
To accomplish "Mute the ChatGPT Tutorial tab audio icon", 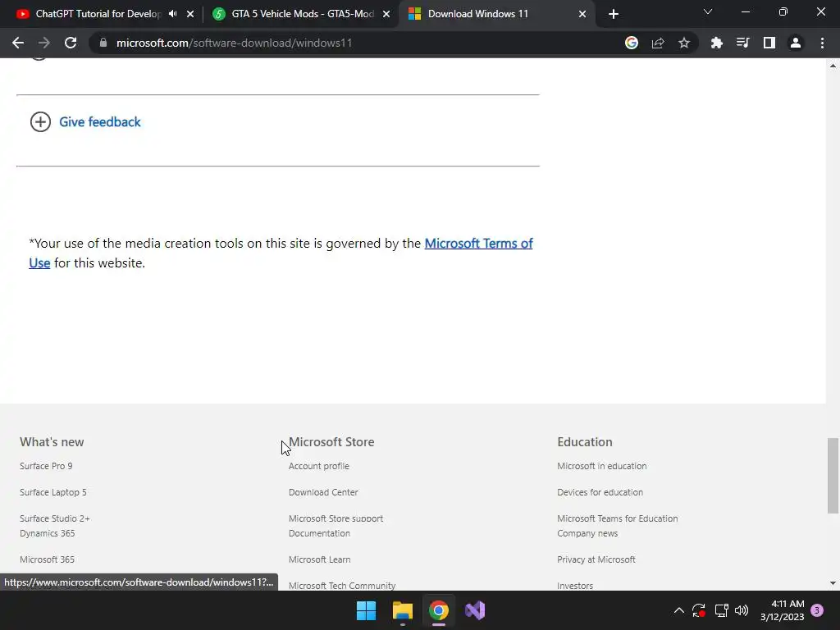I will (172, 14).
